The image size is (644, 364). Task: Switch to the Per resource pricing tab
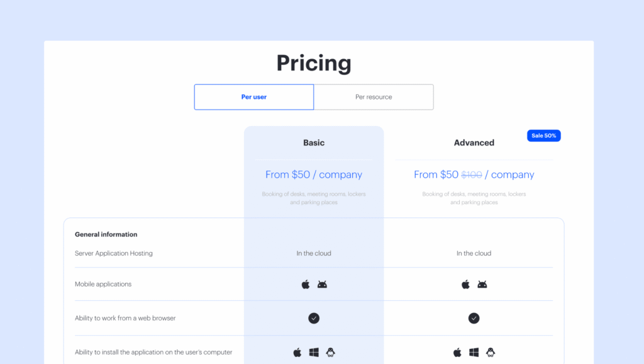(x=374, y=97)
